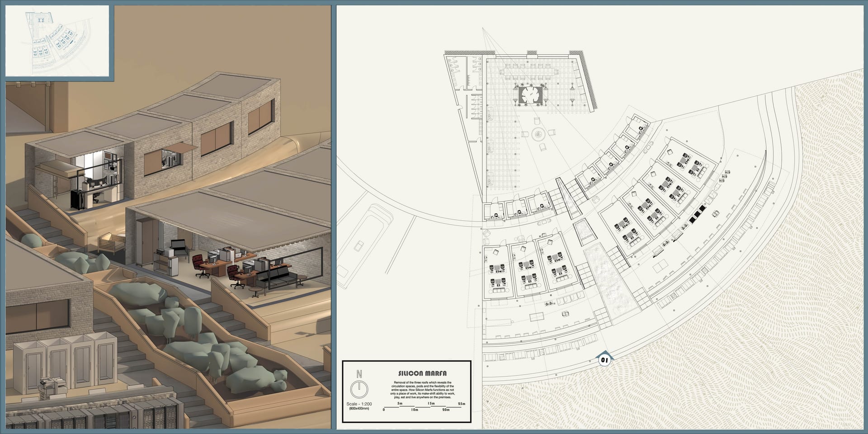Viewport: 868px width, 434px height.
Task: Click the '0' start of scale bar
Action: pos(384,410)
